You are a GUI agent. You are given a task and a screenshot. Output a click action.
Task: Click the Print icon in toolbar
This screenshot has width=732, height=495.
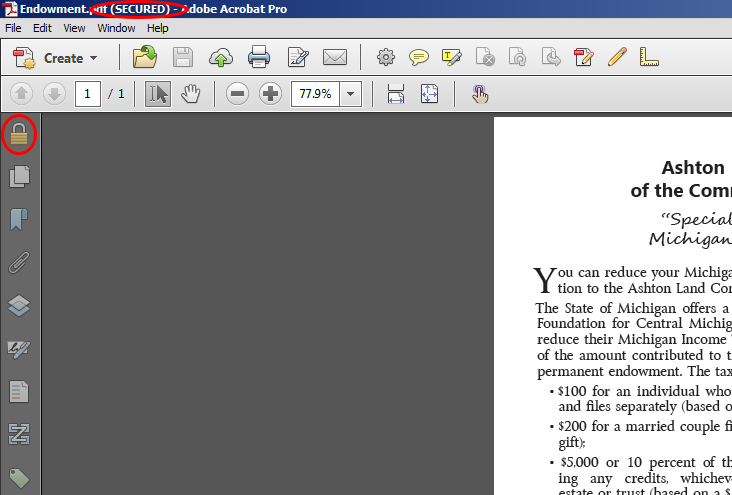pos(259,57)
